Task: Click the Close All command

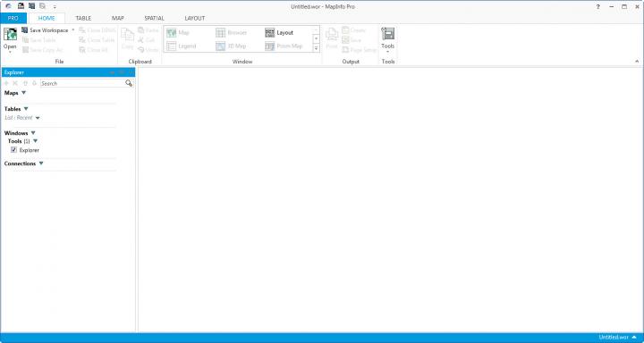Action: tap(93, 50)
